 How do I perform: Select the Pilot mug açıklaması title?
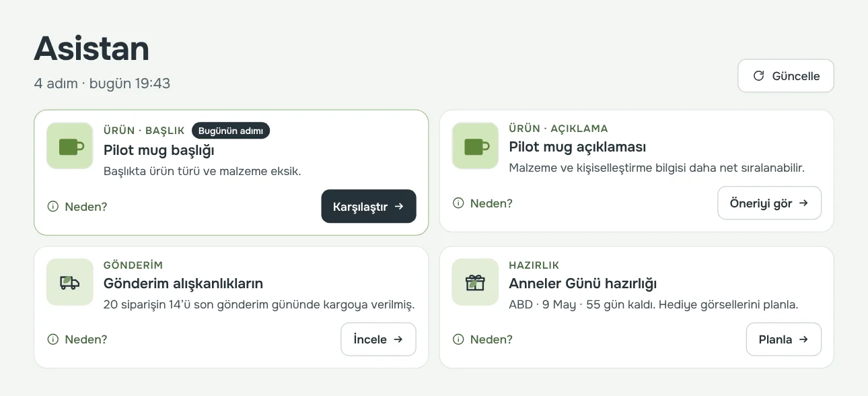577,147
